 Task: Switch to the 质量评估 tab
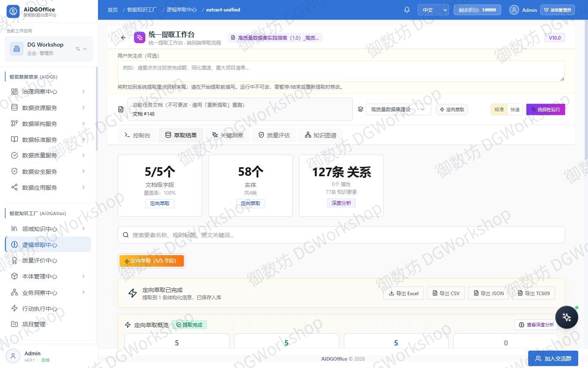[274, 135]
